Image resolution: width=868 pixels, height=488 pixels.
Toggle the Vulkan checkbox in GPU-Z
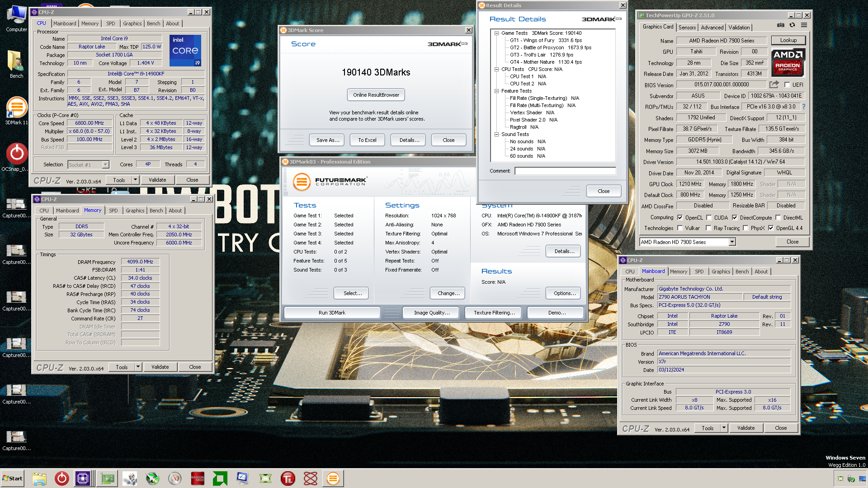[680, 228]
